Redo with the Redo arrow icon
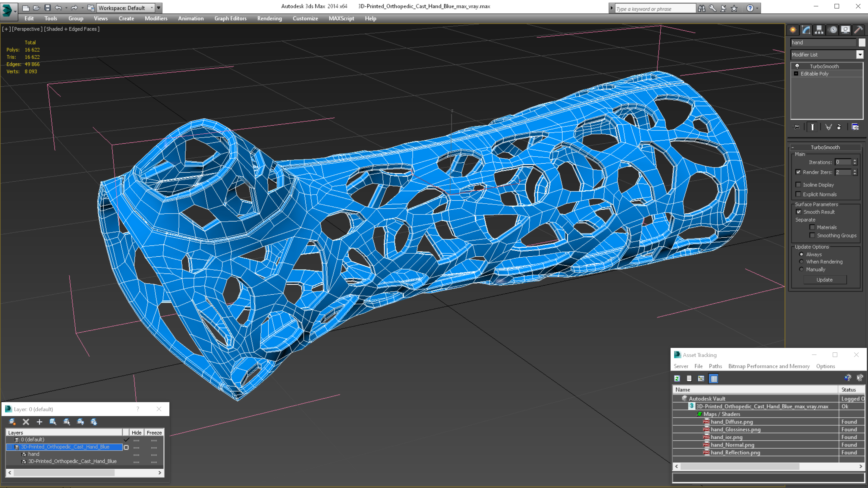Viewport: 868px width, 488px height. tap(74, 8)
